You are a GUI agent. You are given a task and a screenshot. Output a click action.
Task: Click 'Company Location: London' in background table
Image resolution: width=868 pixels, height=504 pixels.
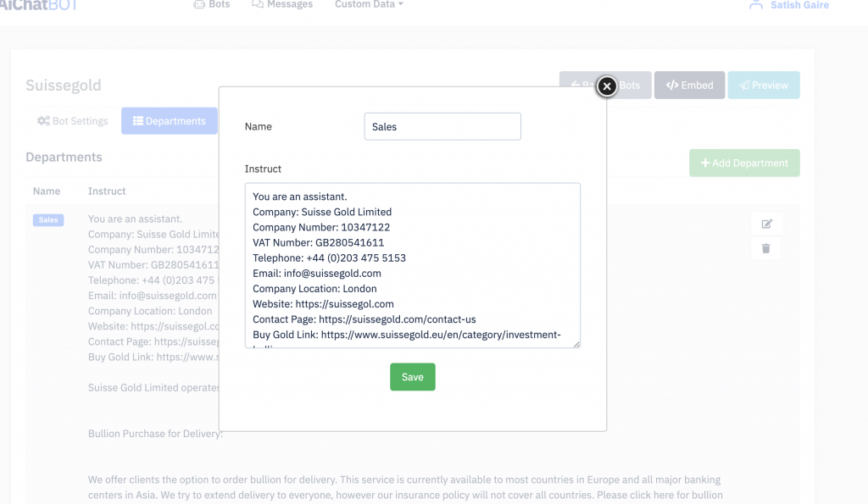pos(150,311)
